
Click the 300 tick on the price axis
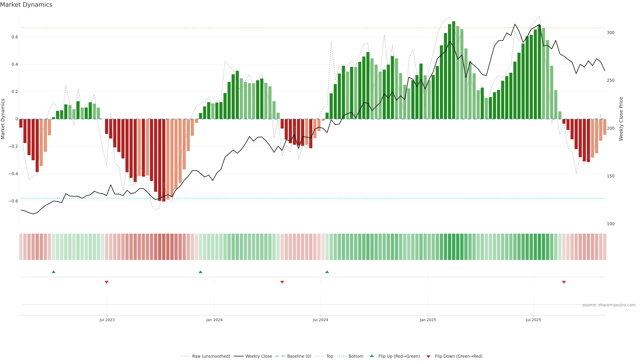pyautogui.click(x=610, y=33)
